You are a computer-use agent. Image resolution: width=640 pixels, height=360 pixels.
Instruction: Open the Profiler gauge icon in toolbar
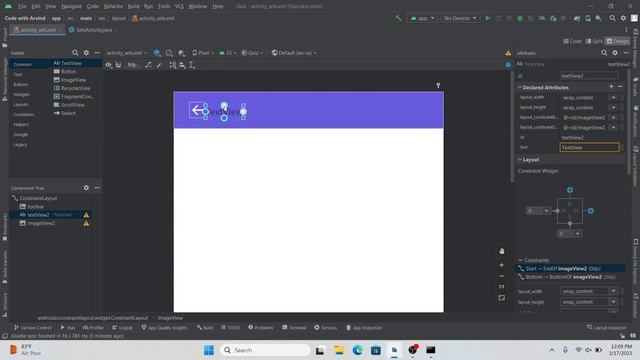[x=542, y=18]
